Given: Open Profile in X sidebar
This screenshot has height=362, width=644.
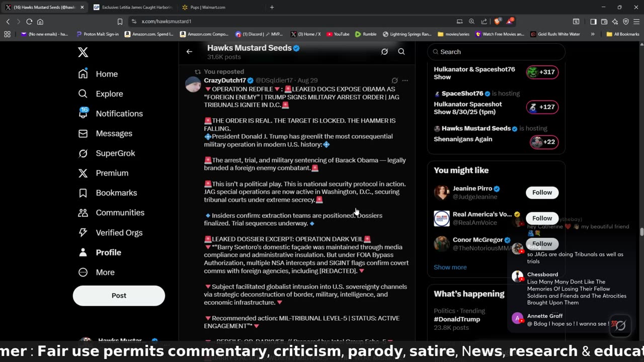Looking at the screenshot, I should tap(100, 252).
